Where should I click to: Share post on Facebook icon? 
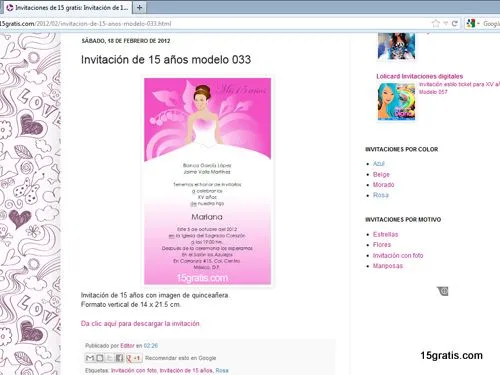click(x=119, y=358)
